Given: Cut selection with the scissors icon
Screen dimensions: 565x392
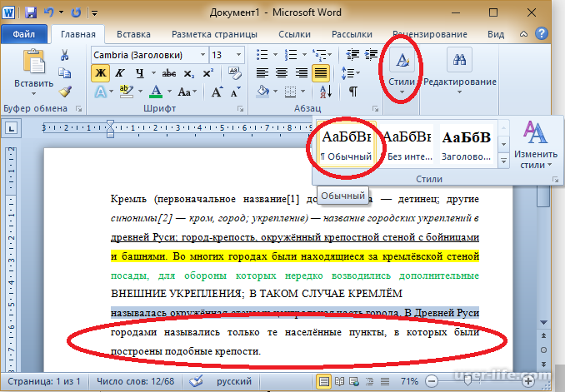Looking at the screenshot, I should click(64, 55).
